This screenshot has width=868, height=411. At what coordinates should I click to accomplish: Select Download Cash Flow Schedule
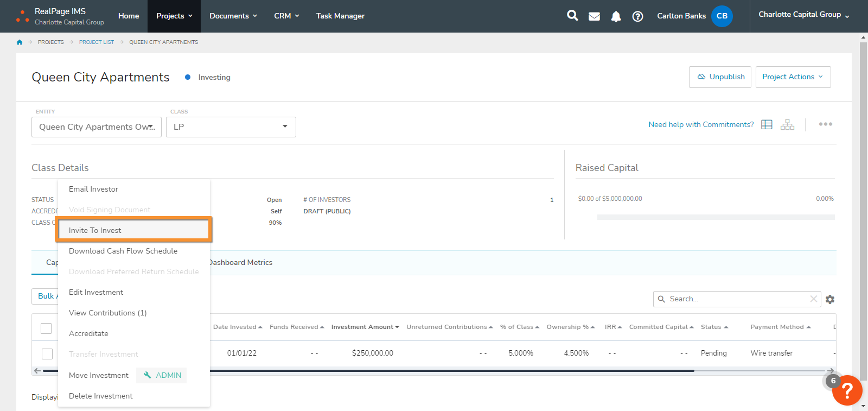pos(133,251)
